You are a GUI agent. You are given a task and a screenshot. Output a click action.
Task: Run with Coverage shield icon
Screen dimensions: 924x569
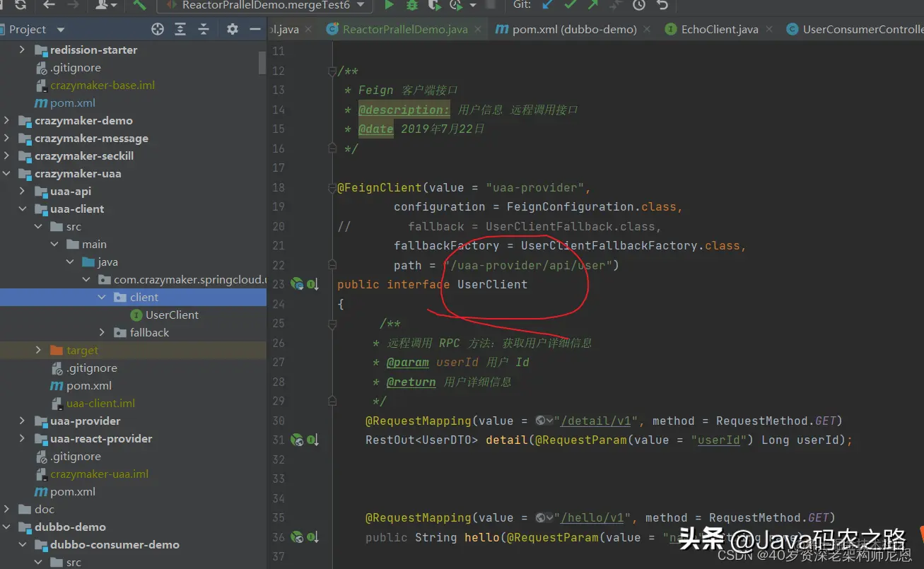[x=434, y=5]
